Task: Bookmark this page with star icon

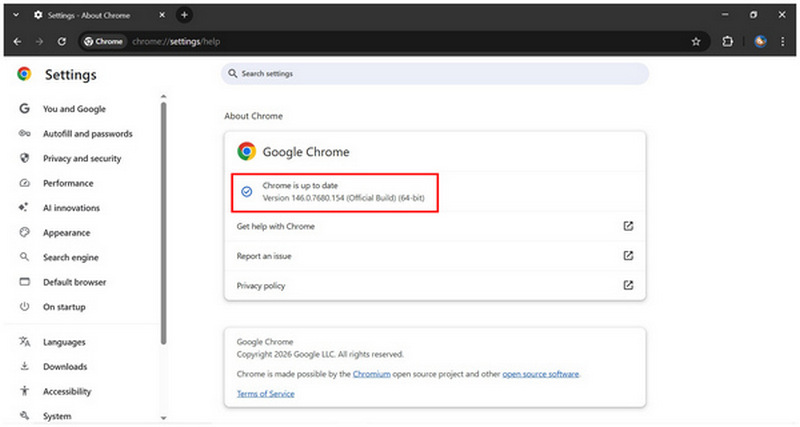Action: pyautogui.click(x=696, y=42)
